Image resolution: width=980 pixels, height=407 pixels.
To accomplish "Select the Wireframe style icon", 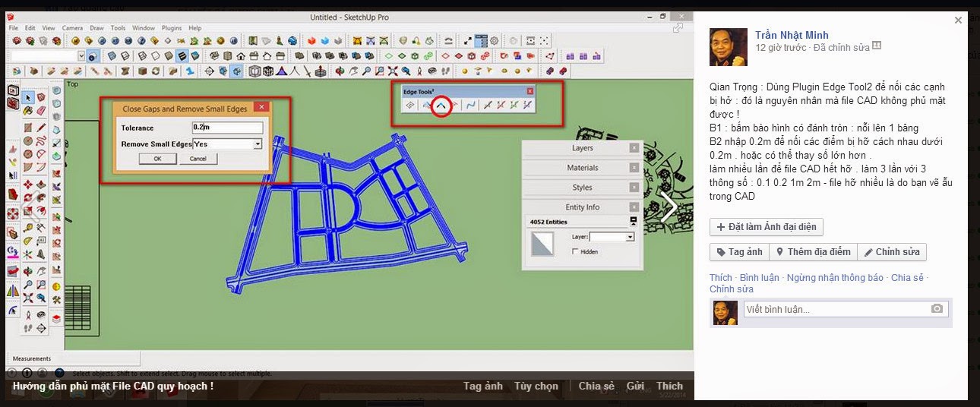I will pos(142,55).
